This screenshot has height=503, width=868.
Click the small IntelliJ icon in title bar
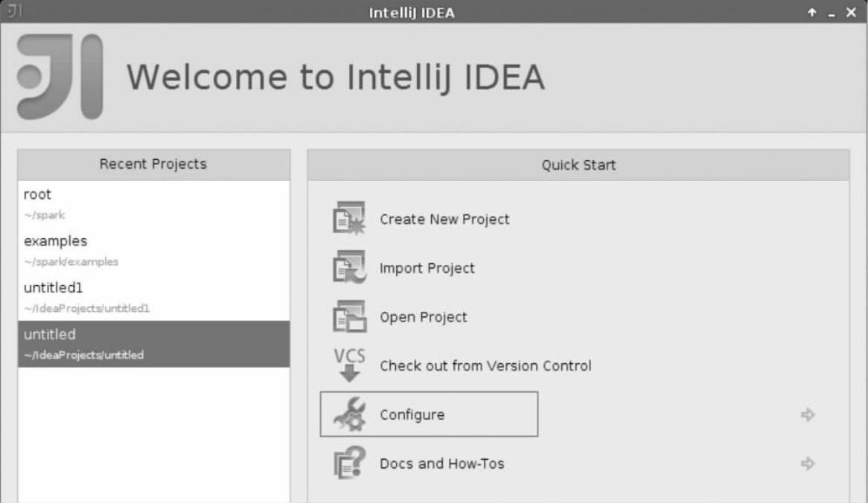coord(11,12)
